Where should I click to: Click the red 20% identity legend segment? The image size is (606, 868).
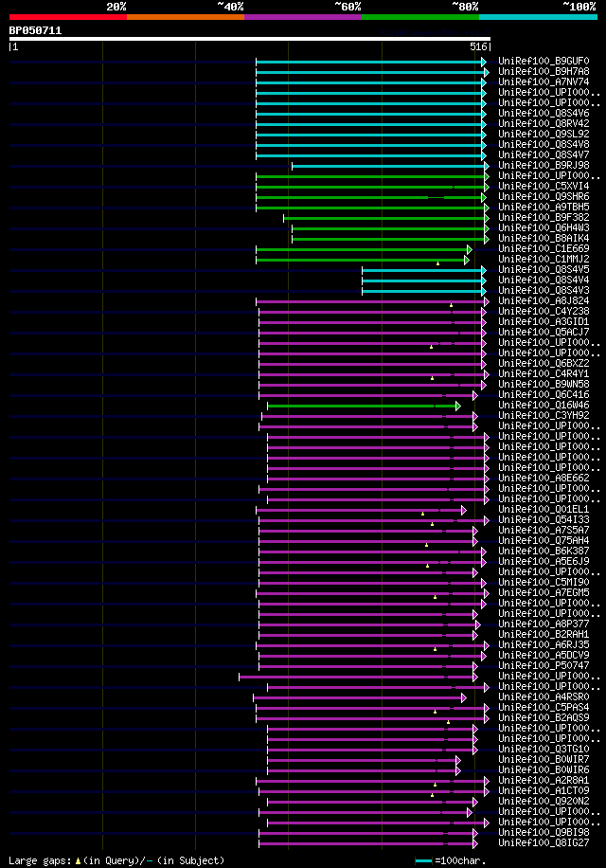click(68, 17)
